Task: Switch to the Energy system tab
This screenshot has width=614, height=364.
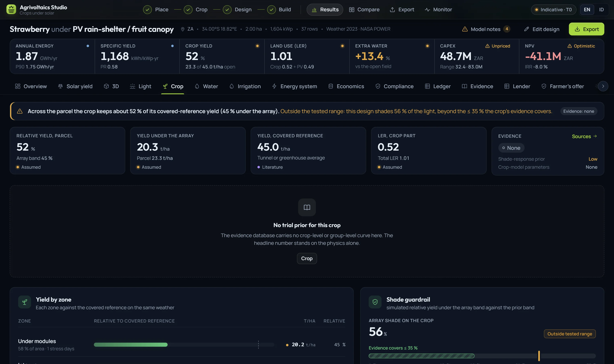Action: click(295, 86)
